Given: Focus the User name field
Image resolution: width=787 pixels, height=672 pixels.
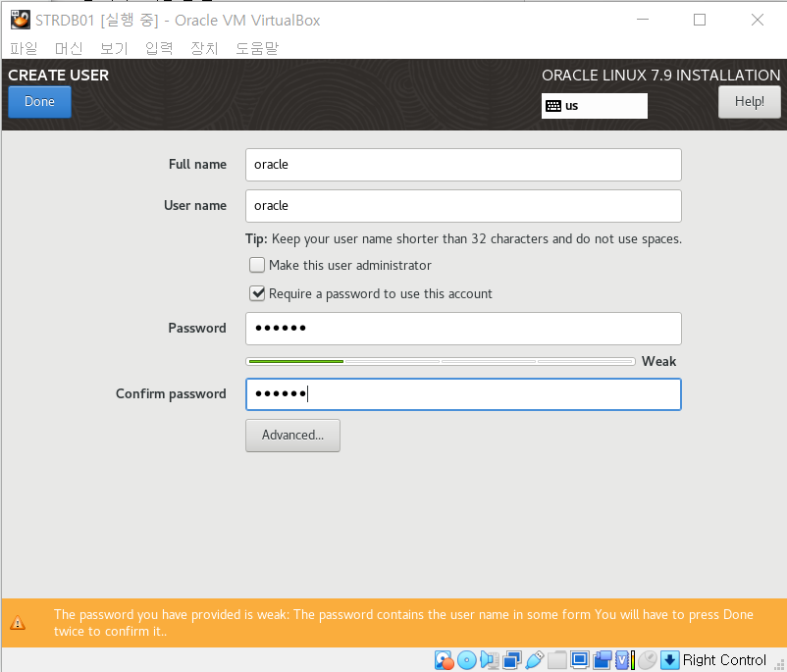Looking at the screenshot, I should point(463,206).
